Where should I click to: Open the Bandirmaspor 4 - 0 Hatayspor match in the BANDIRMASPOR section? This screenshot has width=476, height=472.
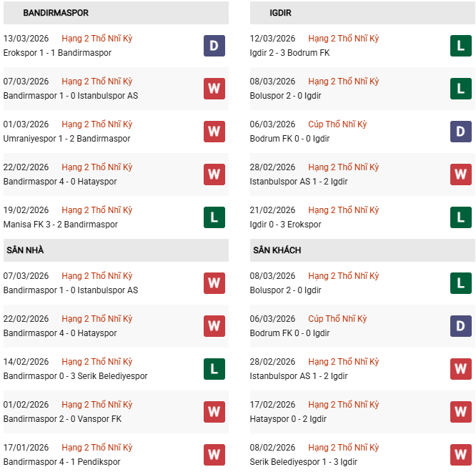[60, 182]
